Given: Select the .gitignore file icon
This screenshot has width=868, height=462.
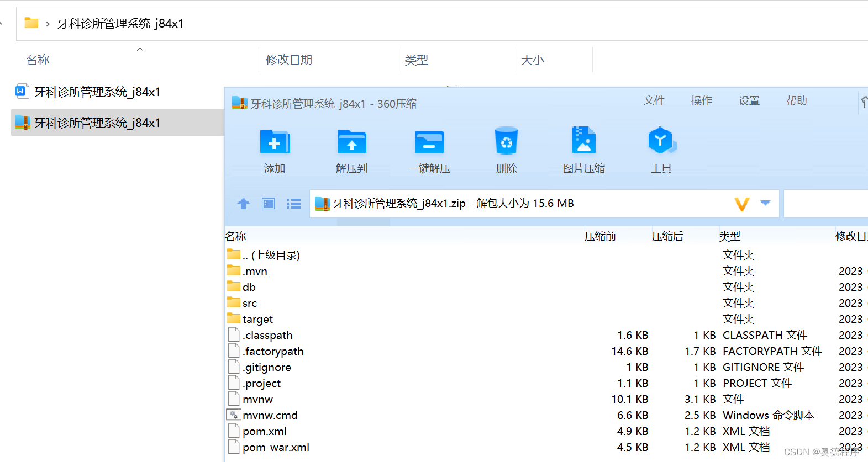Looking at the screenshot, I should (x=234, y=367).
